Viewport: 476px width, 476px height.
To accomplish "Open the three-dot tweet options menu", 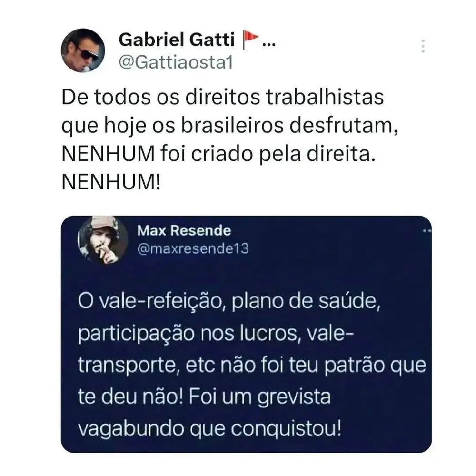I will pyautogui.click(x=423, y=46).
